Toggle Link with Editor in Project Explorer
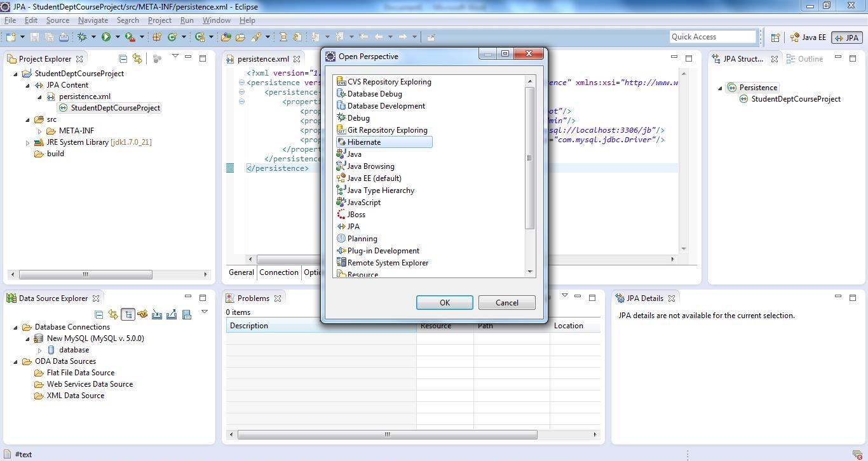The height and width of the screenshot is (461, 868). (x=137, y=59)
